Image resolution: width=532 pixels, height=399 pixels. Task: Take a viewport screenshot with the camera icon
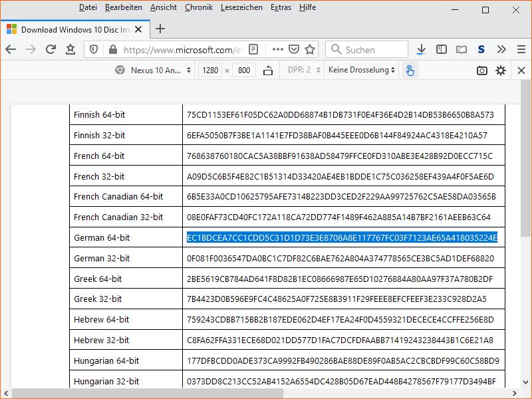pyautogui.click(x=481, y=70)
